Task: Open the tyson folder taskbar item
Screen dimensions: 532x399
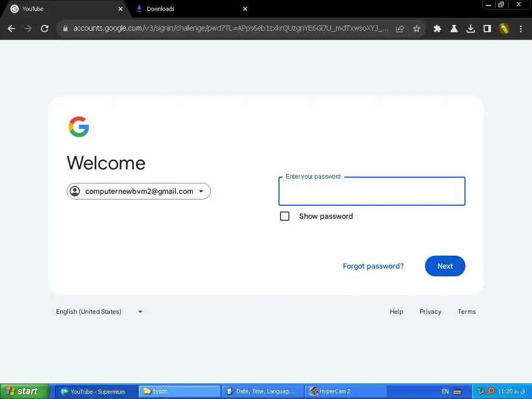Action: 179,392
